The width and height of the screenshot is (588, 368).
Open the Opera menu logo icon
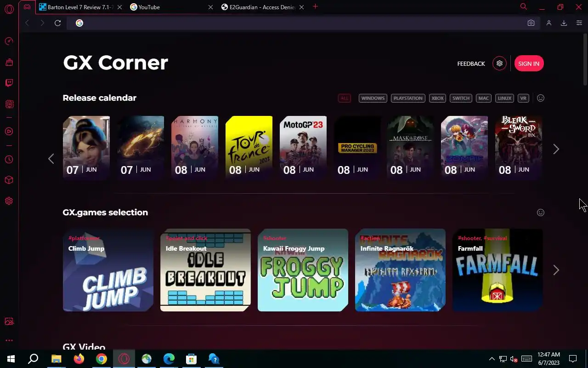[9, 9]
